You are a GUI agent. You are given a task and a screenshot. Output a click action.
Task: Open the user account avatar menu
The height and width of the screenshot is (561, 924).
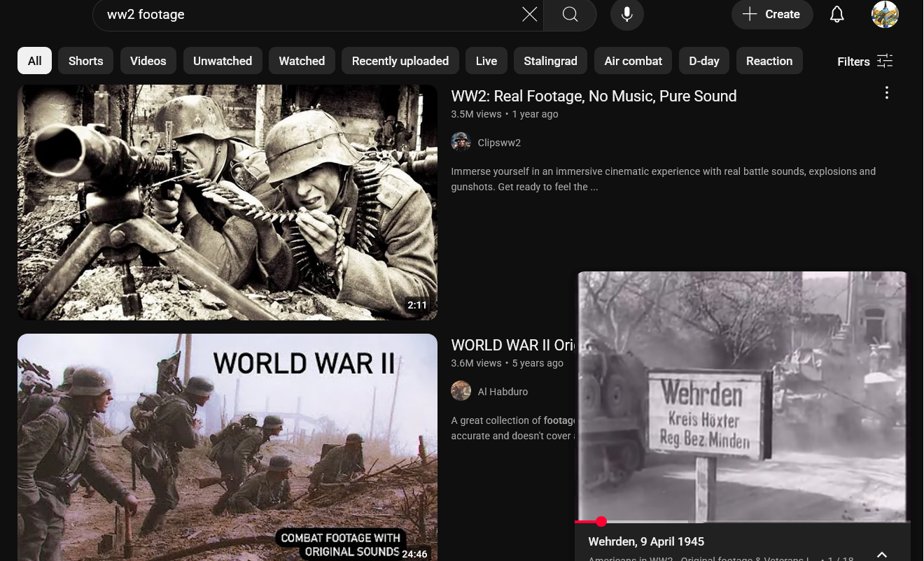tap(885, 15)
